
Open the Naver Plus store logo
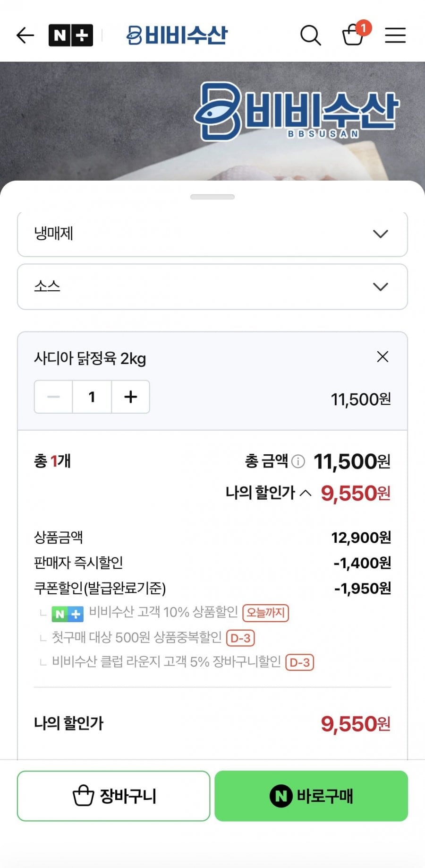coord(71,35)
